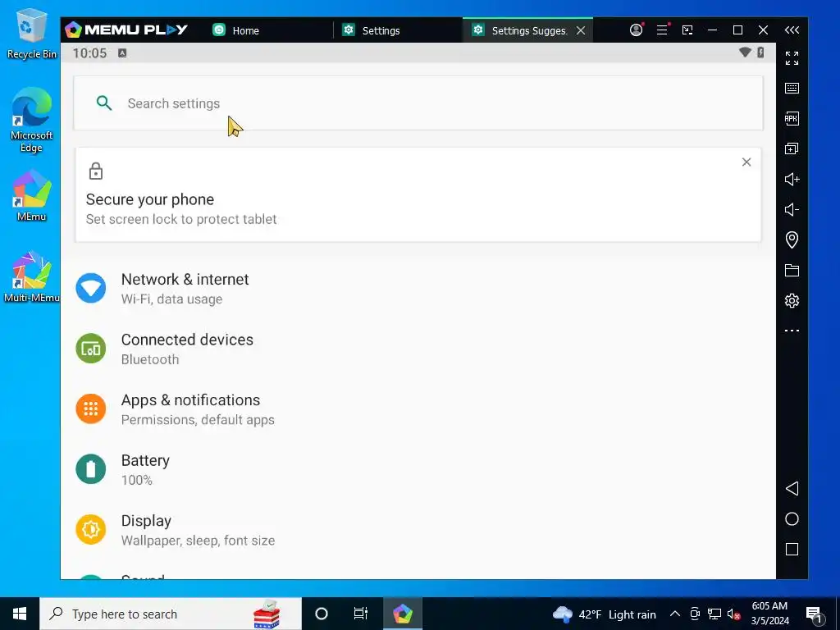The image size is (840, 630).
Task: Click the MEmu full screen icon
Action: [792, 58]
